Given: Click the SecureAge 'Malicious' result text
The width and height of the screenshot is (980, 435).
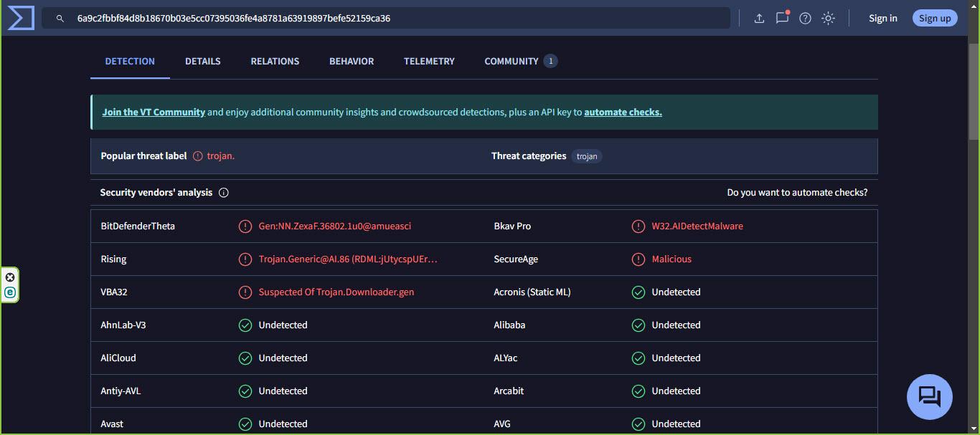Looking at the screenshot, I should tap(672, 259).
